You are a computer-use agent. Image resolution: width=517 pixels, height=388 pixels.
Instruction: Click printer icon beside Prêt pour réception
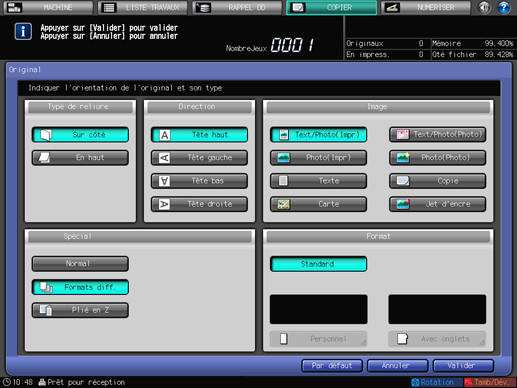point(42,382)
